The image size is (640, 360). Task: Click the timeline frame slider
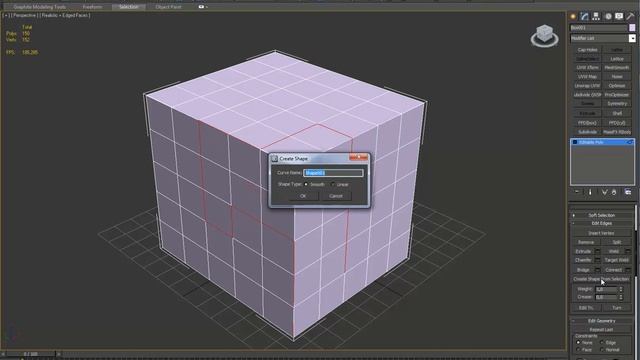coord(31,354)
